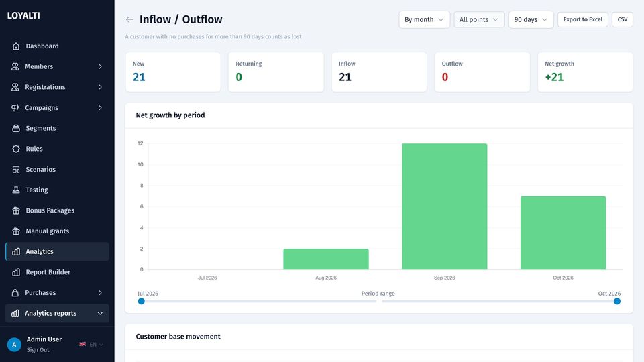The height and width of the screenshot is (362, 644).
Task: Open Bonus Packages in the sidebar
Action: [x=57, y=210]
